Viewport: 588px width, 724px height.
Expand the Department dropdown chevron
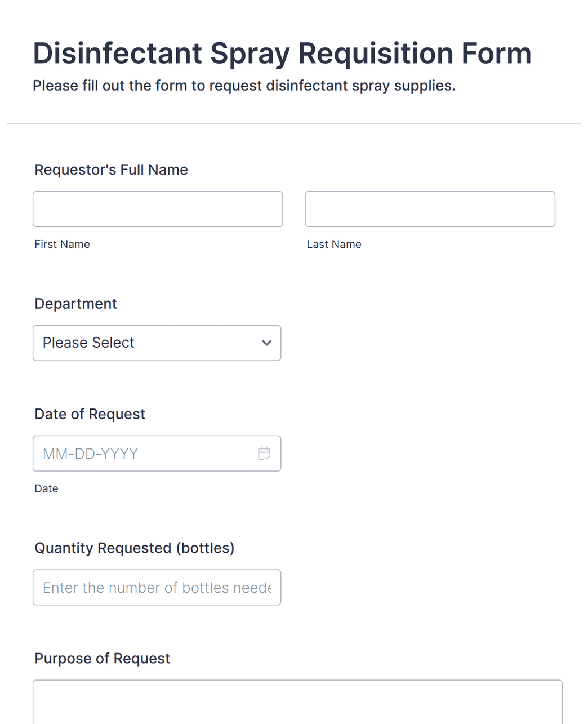click(x=267, y=343)
